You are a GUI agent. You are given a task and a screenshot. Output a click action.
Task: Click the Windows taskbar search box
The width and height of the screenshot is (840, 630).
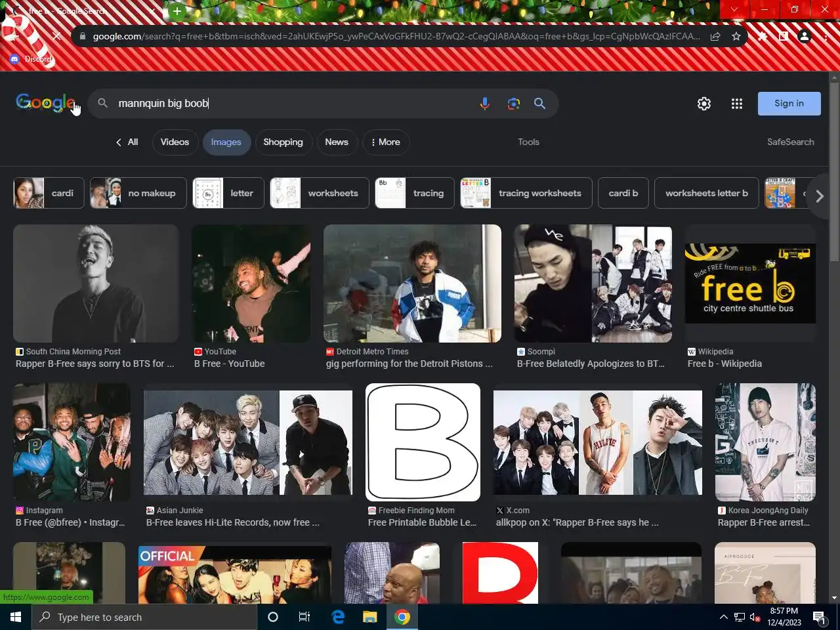coord(144,617)
